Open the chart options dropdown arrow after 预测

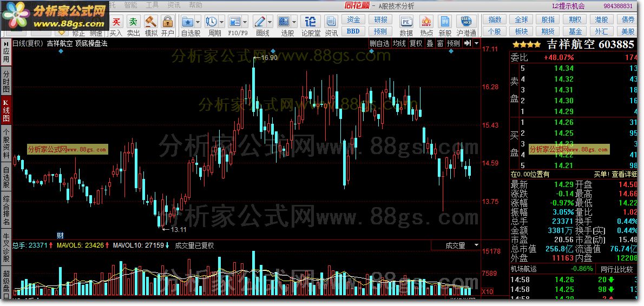click(x=476, y=43)
